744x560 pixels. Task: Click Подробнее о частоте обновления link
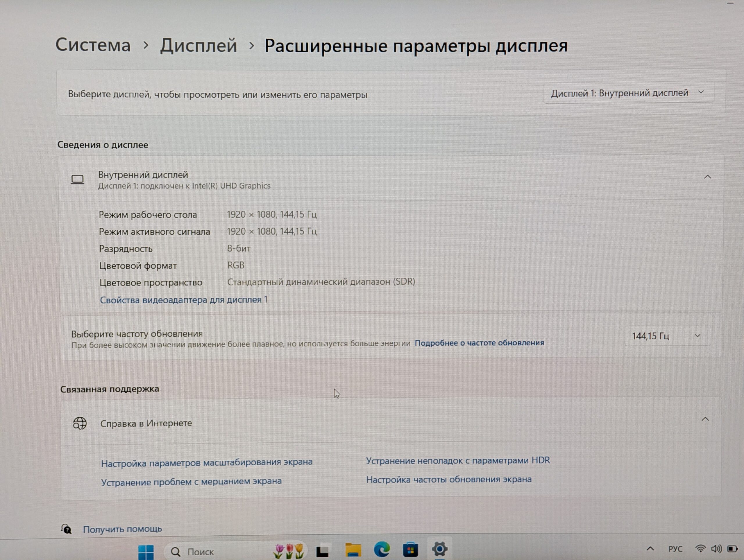click(479, 343)
